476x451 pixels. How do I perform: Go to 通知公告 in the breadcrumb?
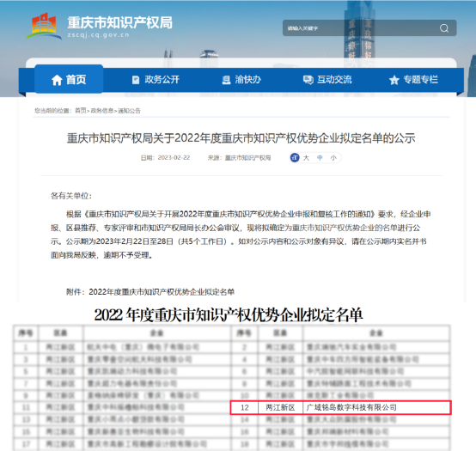coord(130,111)
